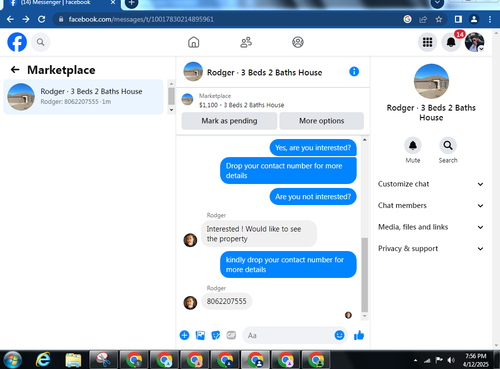Click conversation list scroll down arrow
Screen dimensions: 500x369
[x=171, y=110]
